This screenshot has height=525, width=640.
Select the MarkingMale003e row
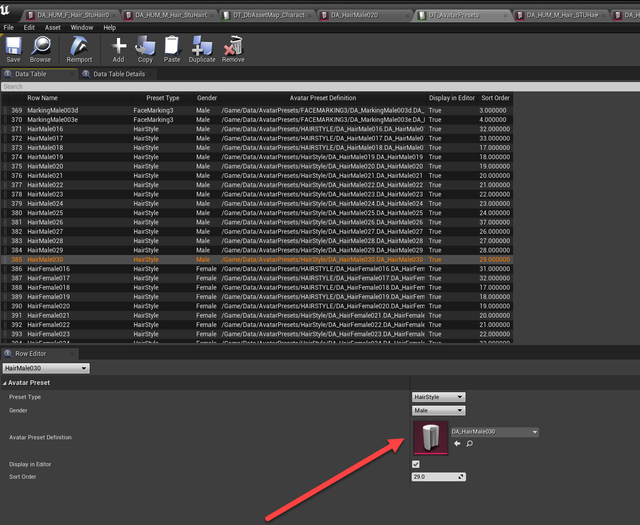(x=257, y=120)
